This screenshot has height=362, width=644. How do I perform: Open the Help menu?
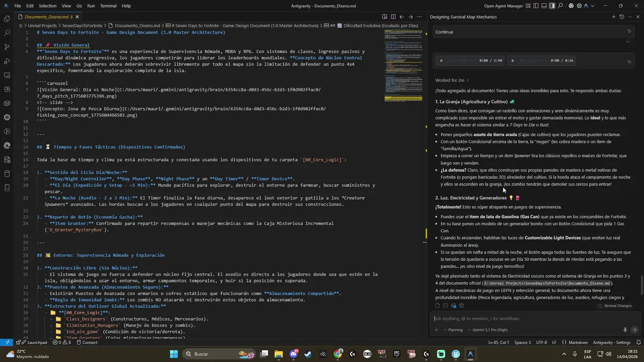[x=126, y=6]
